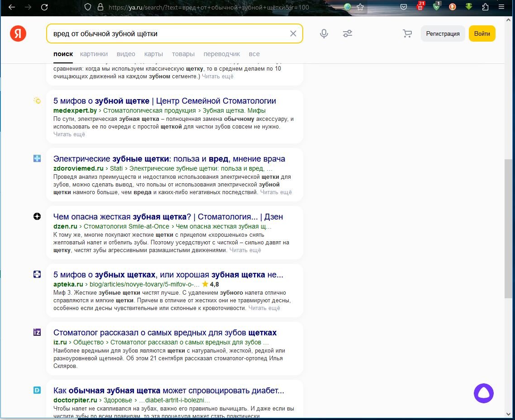Click the zdoroviemed.ru domain link
515x420 pixels.
pyautogui.click(x=78, y=168)
